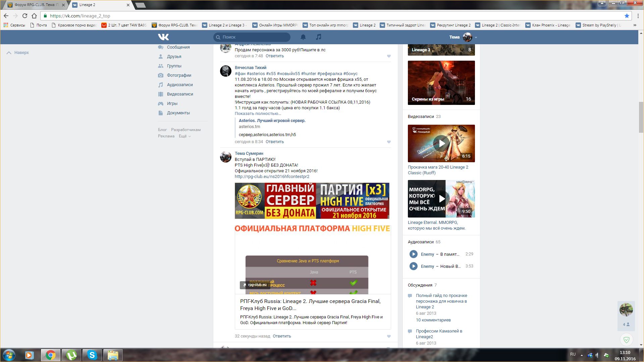Reload the page with refresh icon
This screenshot has width=644, height=362.
pyautogui.click(x=24, y=16)
